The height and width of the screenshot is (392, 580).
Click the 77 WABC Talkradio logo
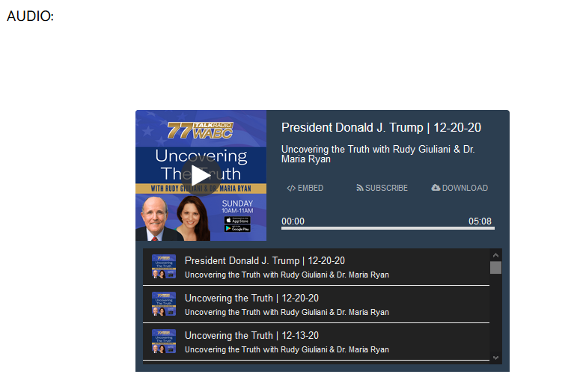[200, 130]
